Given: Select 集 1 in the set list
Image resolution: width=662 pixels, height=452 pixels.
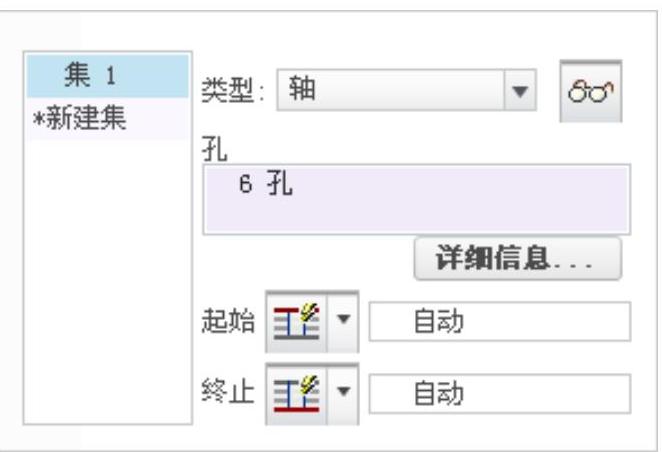Looking at the screenshot, I should [x=111, y=76].
